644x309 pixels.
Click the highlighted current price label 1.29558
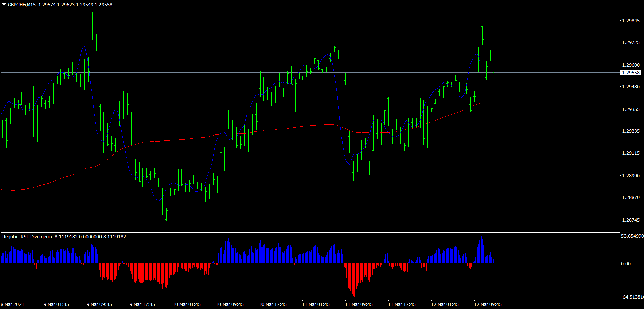pos(631,73)
